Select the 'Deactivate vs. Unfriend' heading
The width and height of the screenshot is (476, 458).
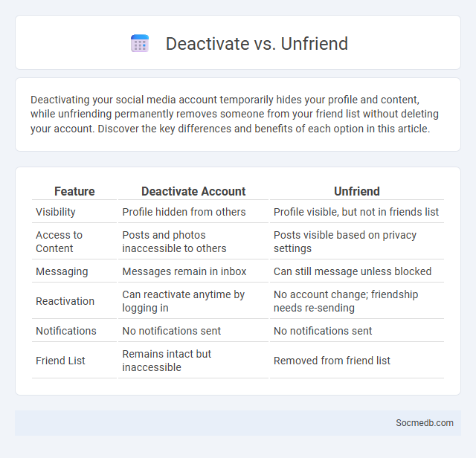tap(257, 43)
